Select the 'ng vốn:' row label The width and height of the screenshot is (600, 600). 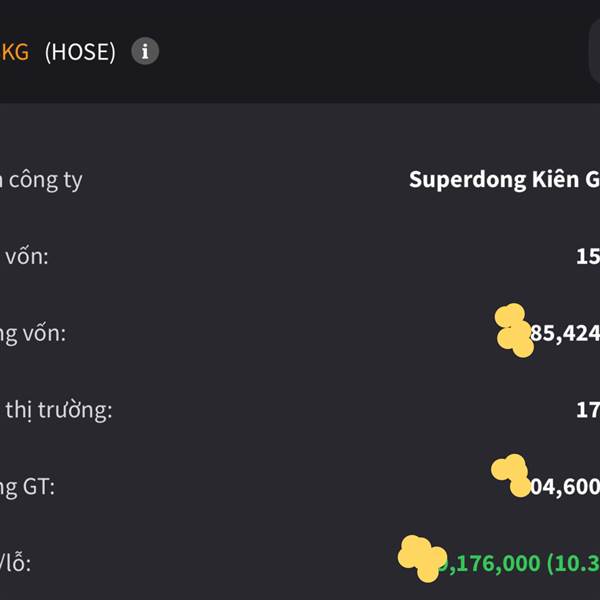tap(33, 334)
